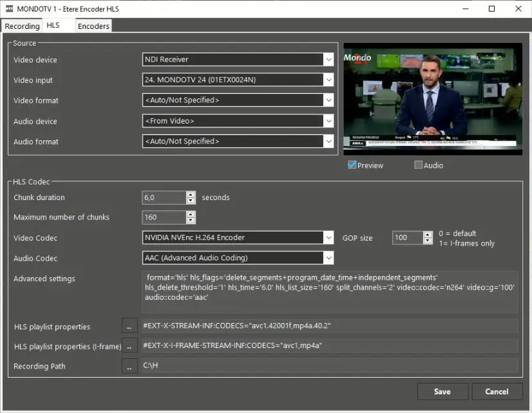Expand the Audio Codec dropdown

pyautogui.click(x=328, y=258)
